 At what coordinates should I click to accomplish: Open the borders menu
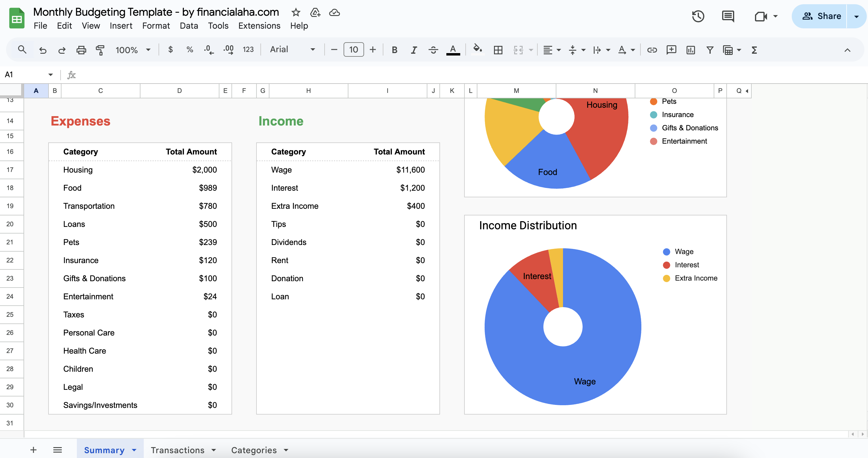coord(498,50)
